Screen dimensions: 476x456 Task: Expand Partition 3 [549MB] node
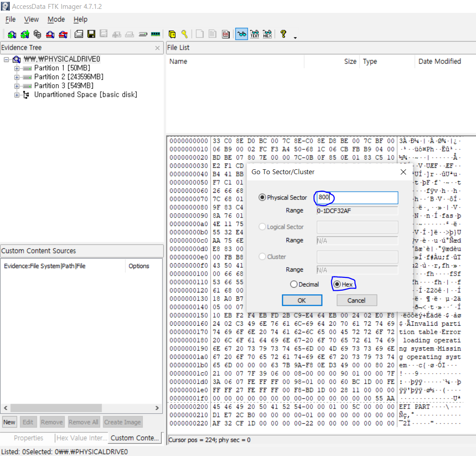[x=17, y=86]
